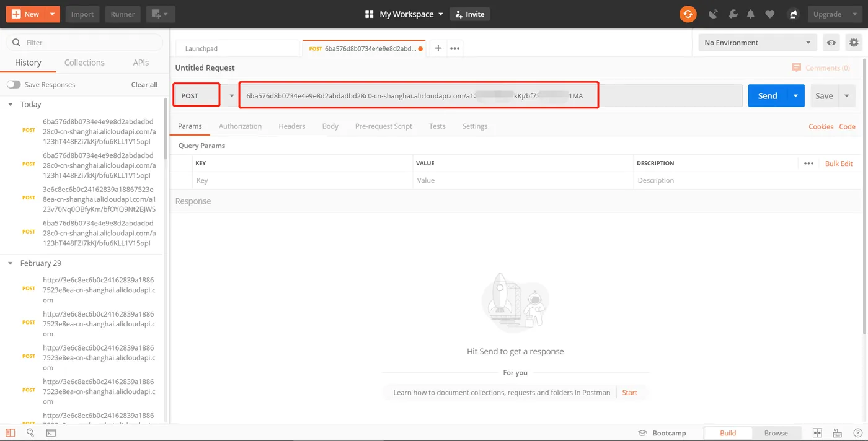Click the Import button
Viewport: 868px width, 441px height.
tap(82, 14)
